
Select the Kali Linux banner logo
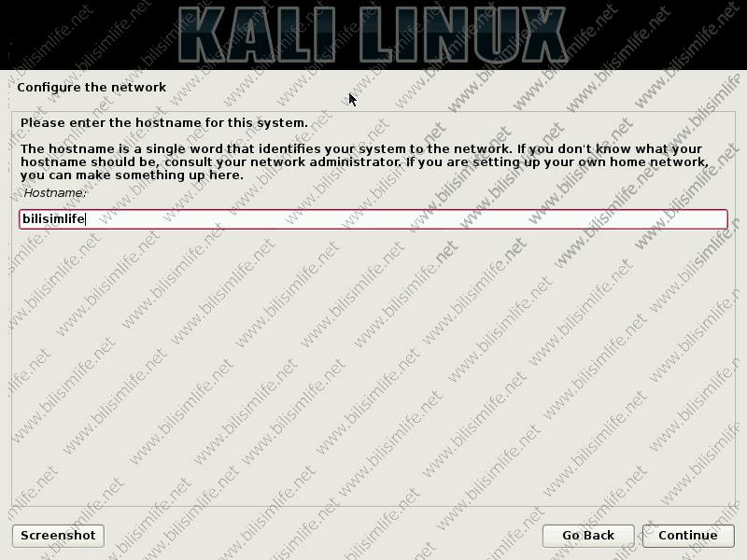(x=372, y=35)
